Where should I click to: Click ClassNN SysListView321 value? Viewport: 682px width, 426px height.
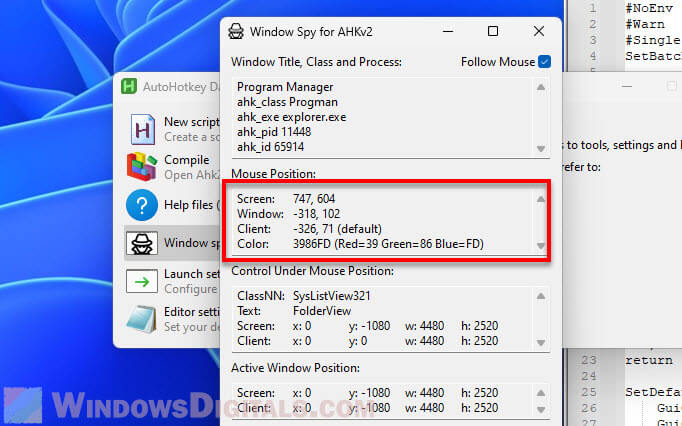click(332, 296)
